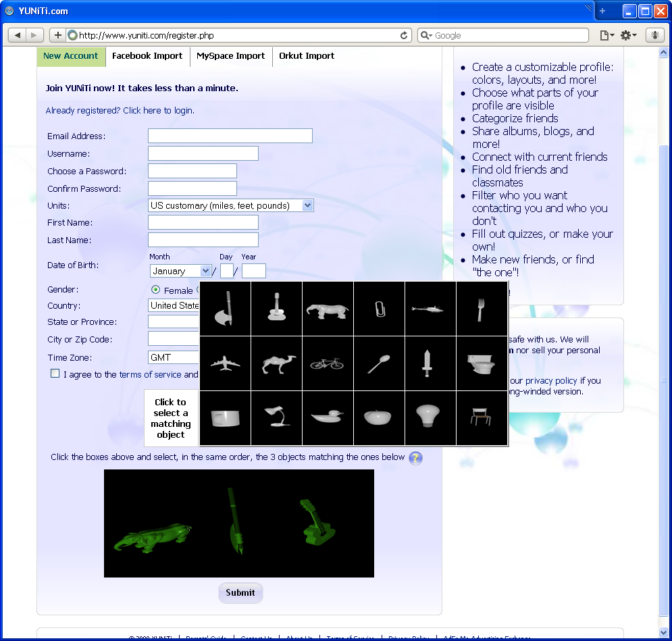672x641 pixels.
Task: Choose the rhinoceros object in the grid
Action: click(328, 310)
